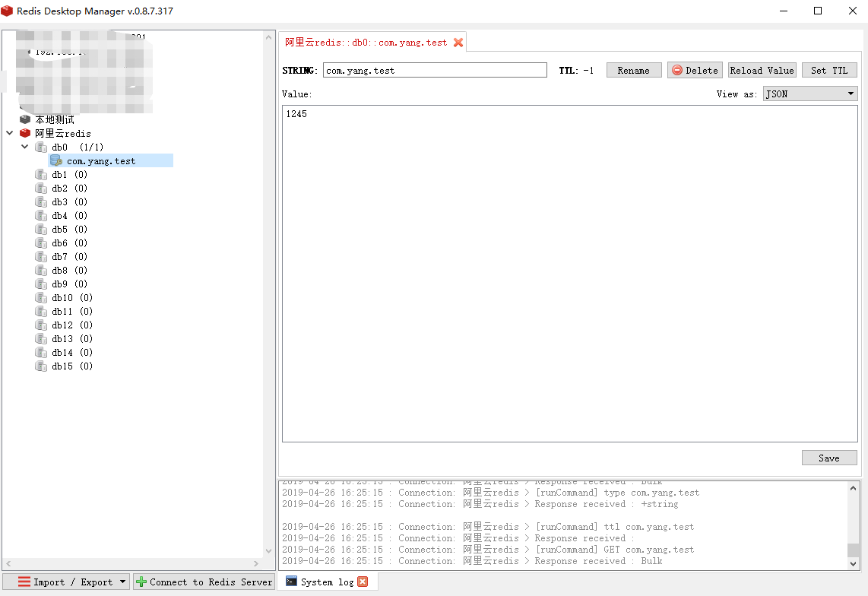Click the value text 1245

(296, 113)
